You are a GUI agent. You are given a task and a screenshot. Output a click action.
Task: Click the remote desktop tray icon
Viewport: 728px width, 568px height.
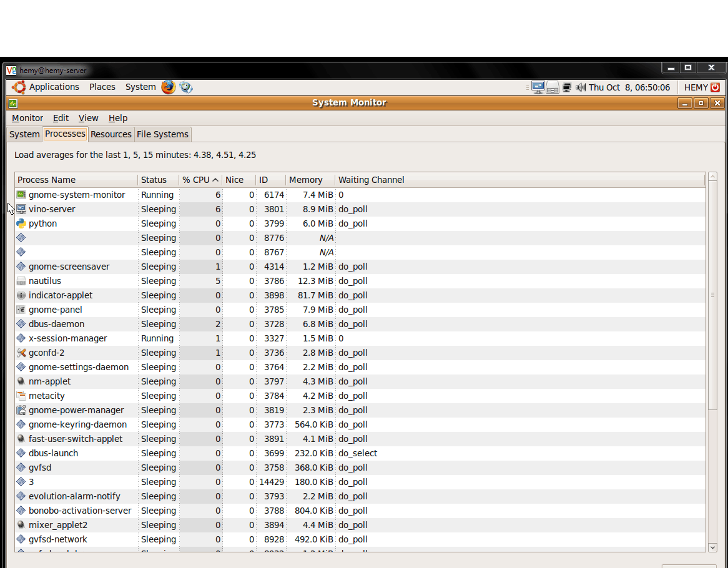(538, 87)
